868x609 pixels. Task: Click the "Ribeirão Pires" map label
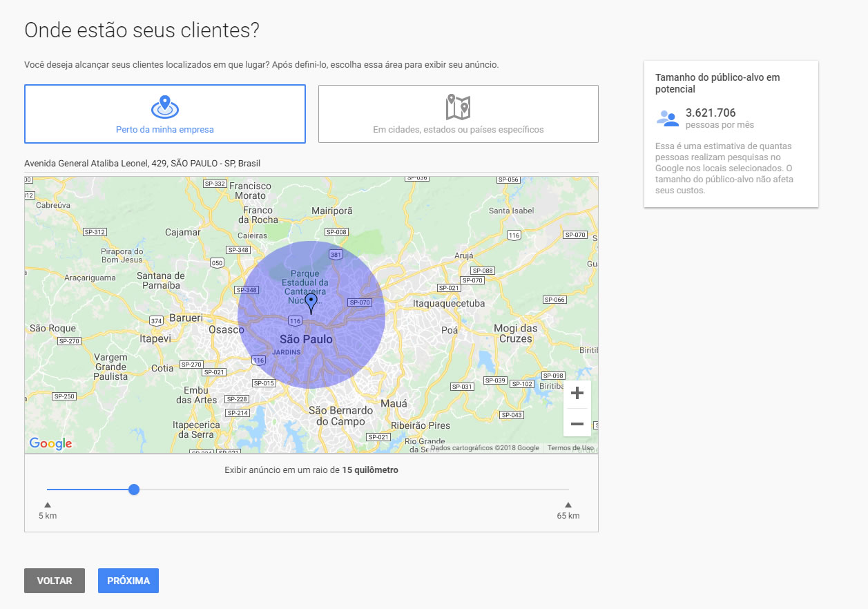coord(421,425)
